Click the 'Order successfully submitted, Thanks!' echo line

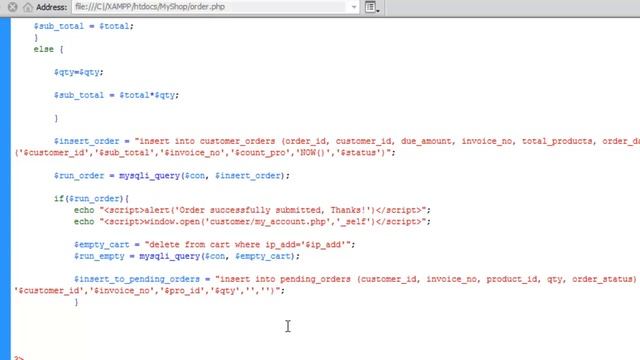[x=252, y=210]
